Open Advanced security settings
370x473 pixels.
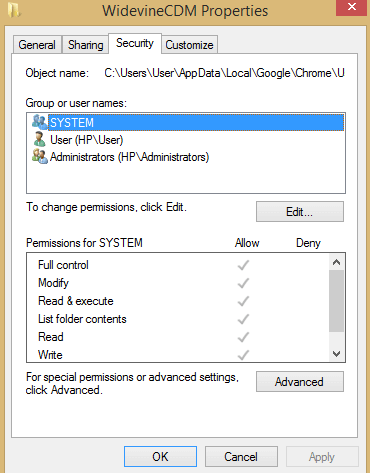[300, 382]
